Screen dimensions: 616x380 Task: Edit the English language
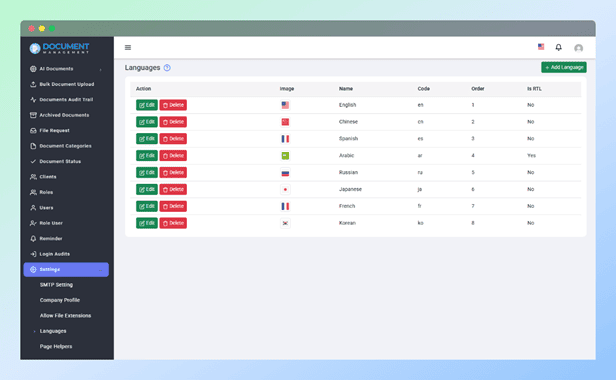pyautogui.click(x=147, y=105)
